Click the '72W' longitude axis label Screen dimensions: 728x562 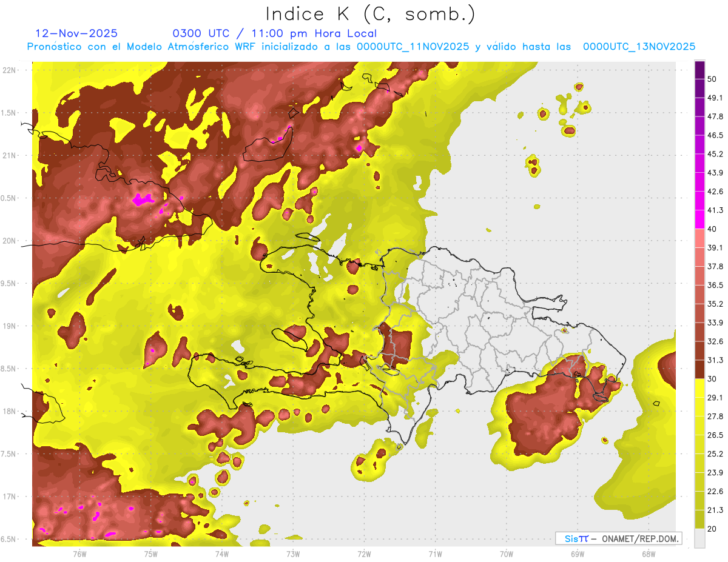(x=364, y=554)
